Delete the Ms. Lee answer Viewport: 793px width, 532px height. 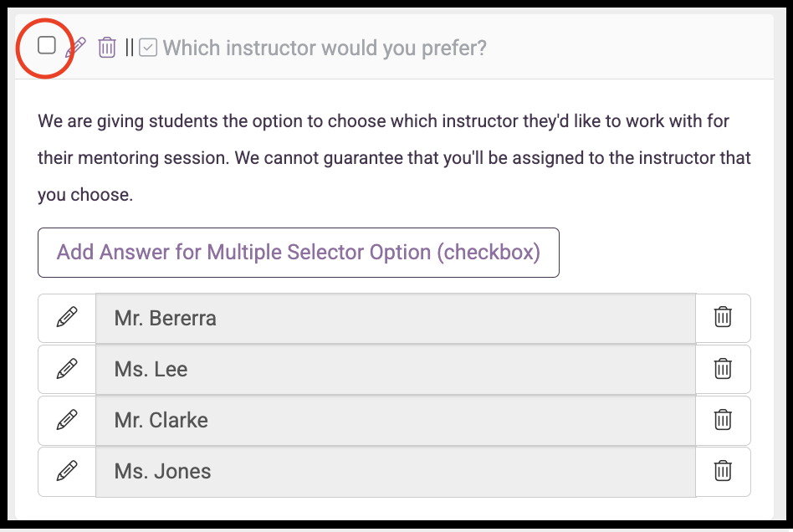723,369
